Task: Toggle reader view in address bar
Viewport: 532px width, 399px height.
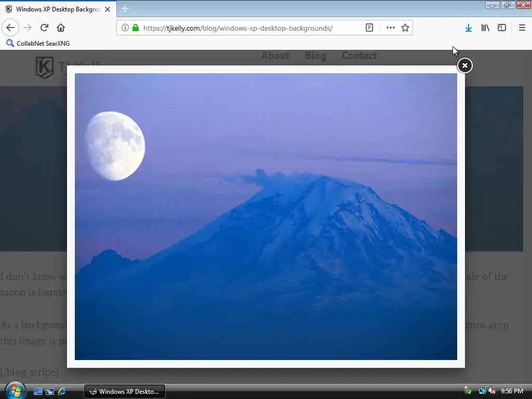Action: [369, 28]
